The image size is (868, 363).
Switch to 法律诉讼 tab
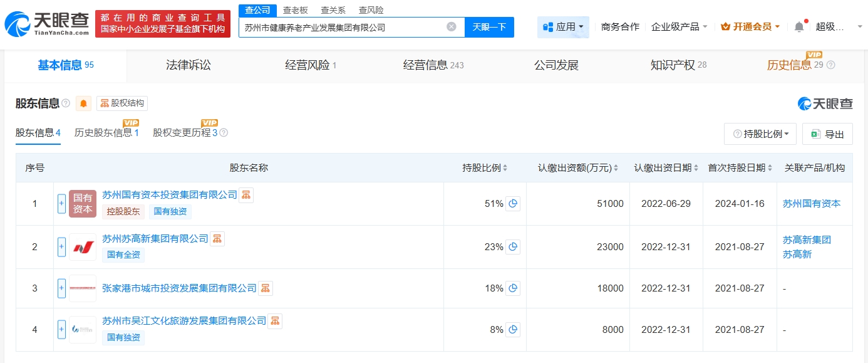coord(188,65)
